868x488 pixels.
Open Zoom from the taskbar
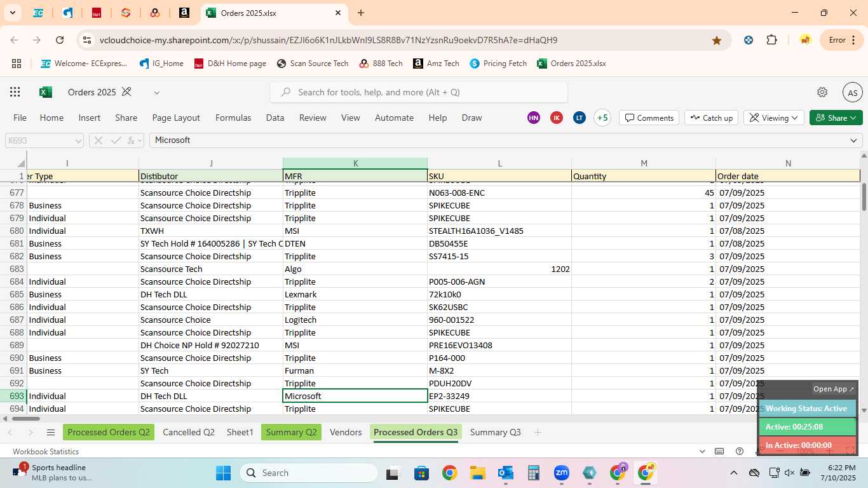click(x=561, y=473)
